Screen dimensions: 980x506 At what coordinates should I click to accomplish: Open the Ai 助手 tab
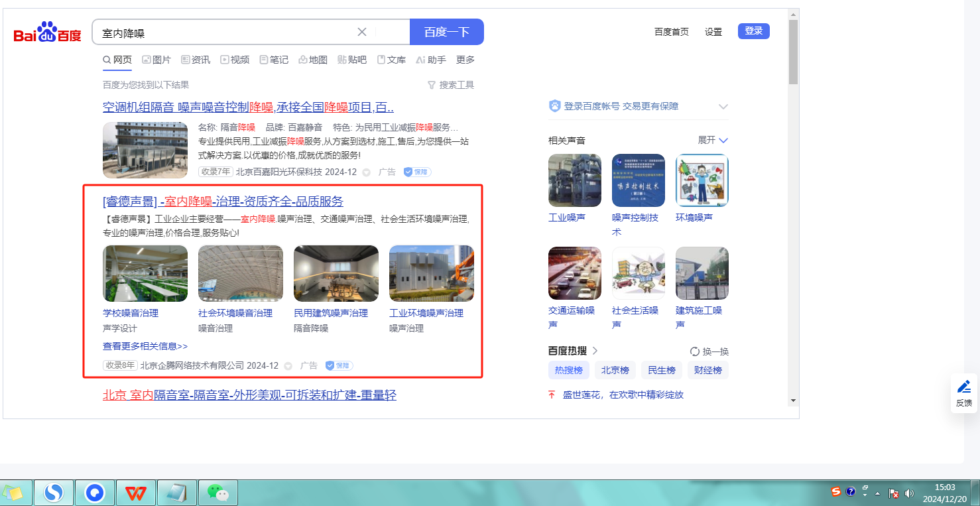pyautogui.click(x=431, y=60)
